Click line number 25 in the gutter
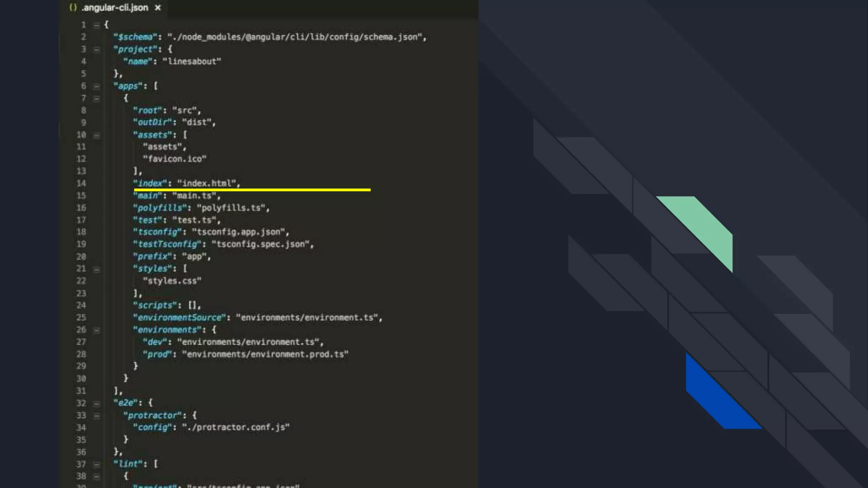Viewport: 868px width, 488px height. point(81,318)
